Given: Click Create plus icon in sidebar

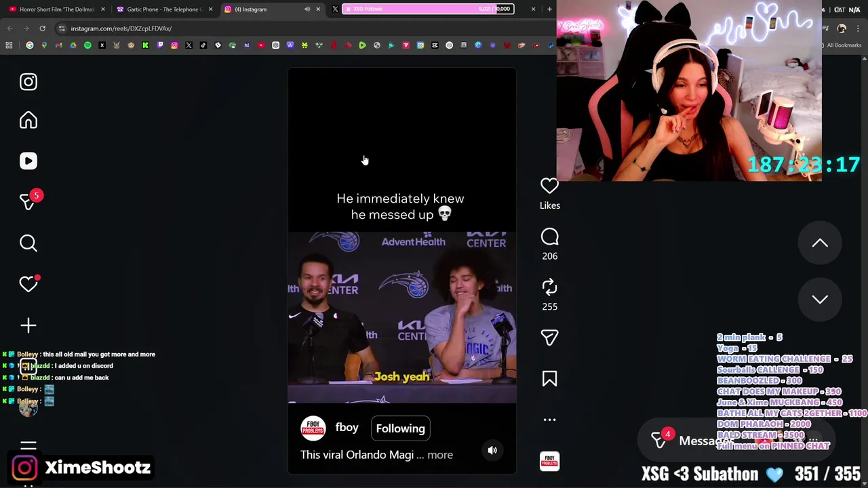Looking at the screenshot, I should [28, 325].
